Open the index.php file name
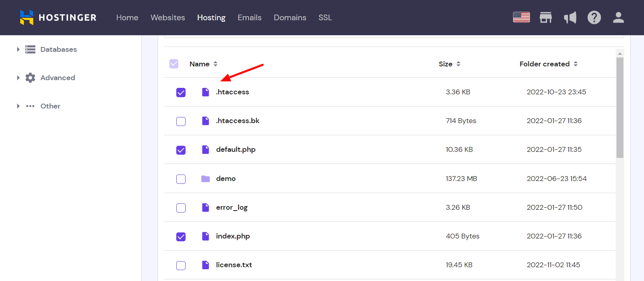 click(233, 236)
